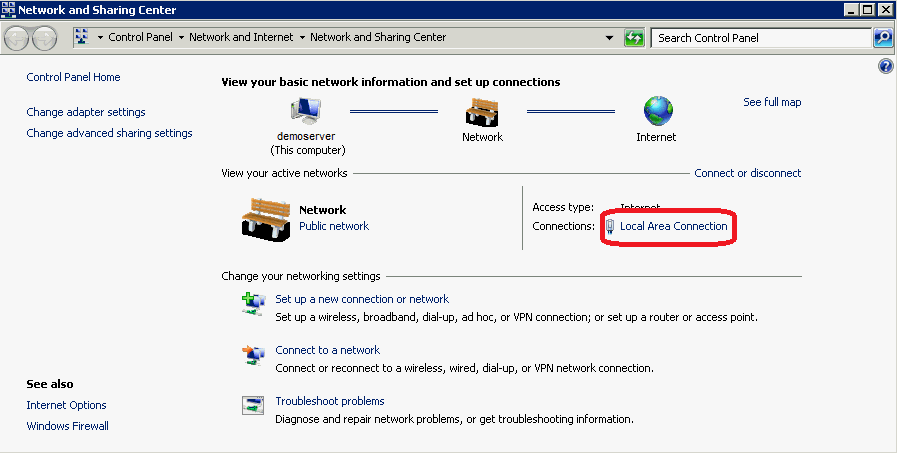Click the large bench icon under active networks
The image size is (897, 453).
click(x=265, y=217)
